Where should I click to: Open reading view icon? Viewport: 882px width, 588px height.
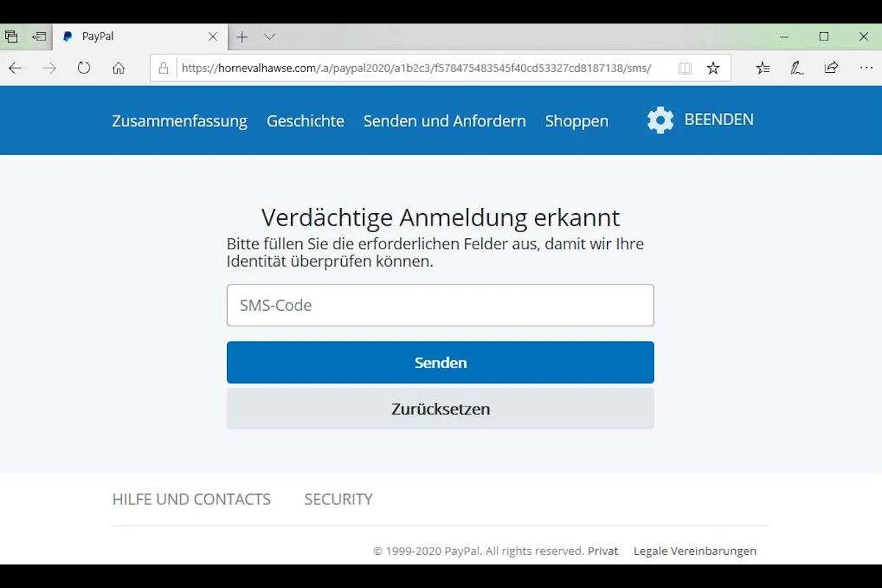click(x=685, y=68)
